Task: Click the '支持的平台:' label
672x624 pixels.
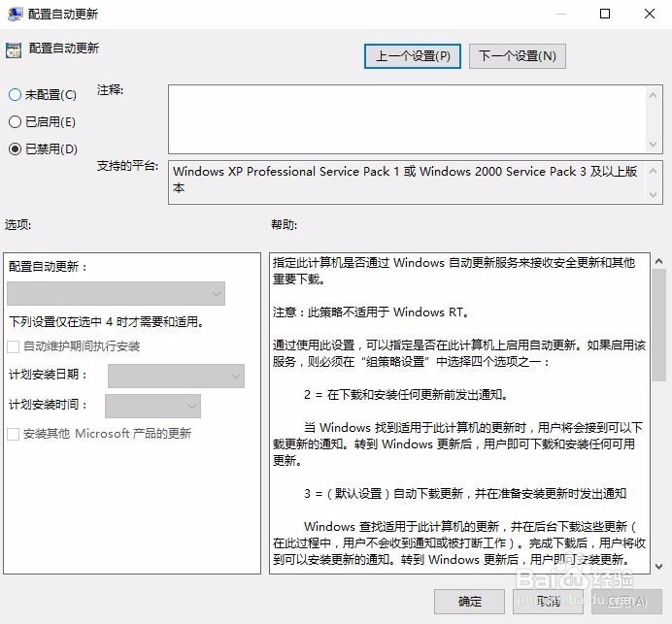Action: (x=127, y=166)
